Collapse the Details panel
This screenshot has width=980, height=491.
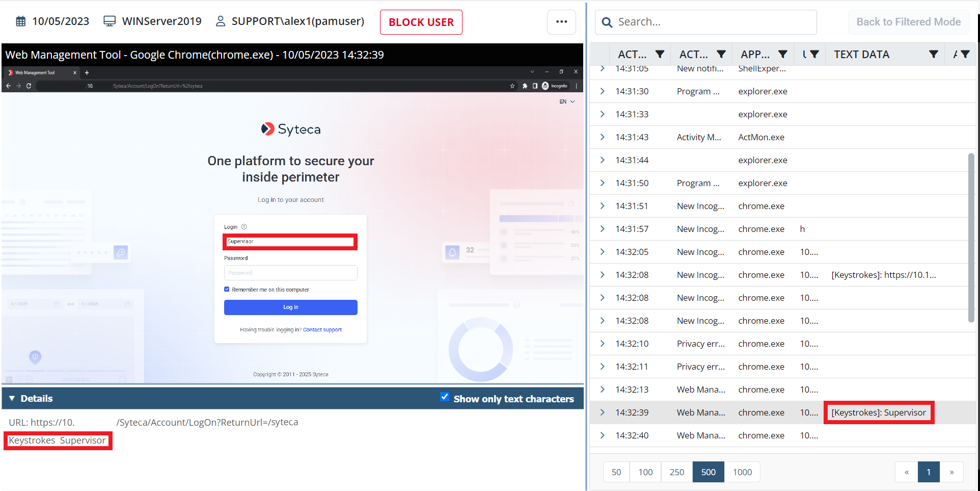click(x=12, y=399)
